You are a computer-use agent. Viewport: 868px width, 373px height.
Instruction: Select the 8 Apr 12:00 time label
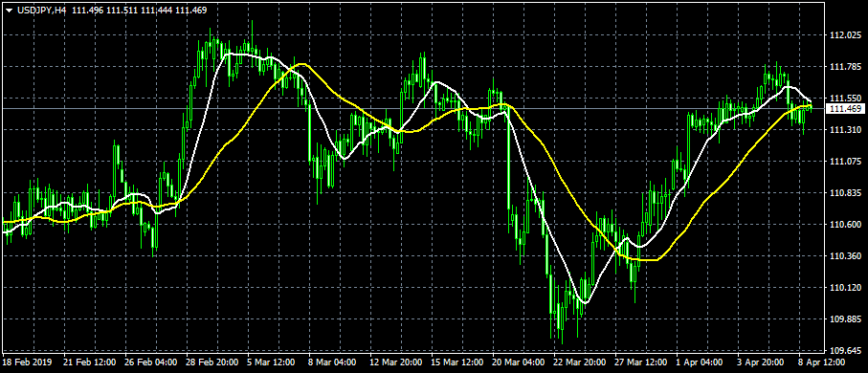pos(820,362)
